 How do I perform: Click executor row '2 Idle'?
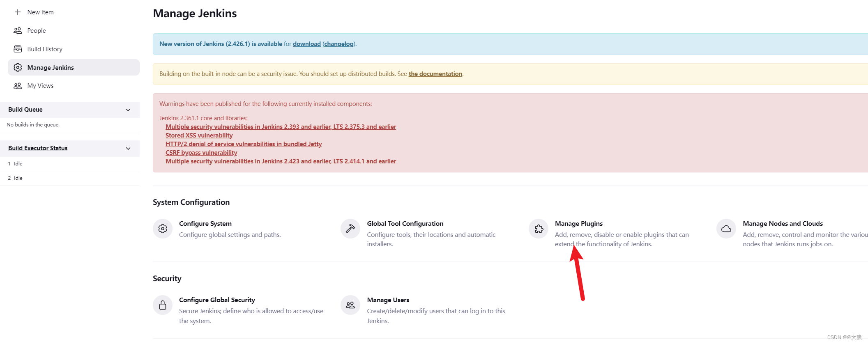point(70,178)
